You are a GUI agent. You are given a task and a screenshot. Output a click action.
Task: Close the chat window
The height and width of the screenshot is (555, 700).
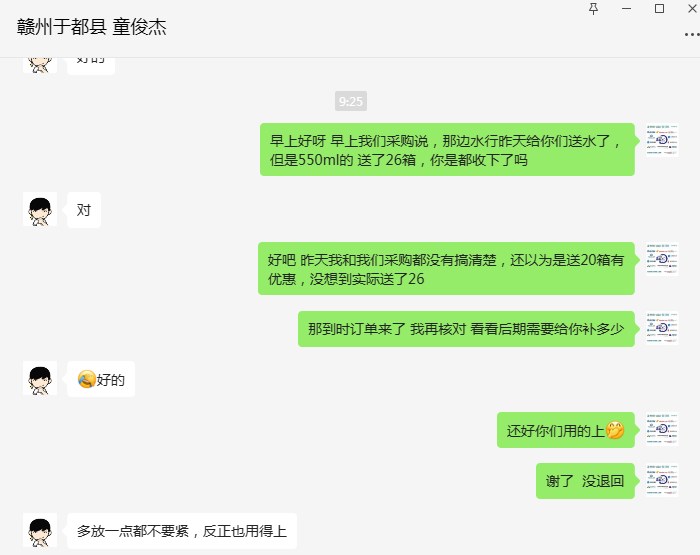coord(692,8)
